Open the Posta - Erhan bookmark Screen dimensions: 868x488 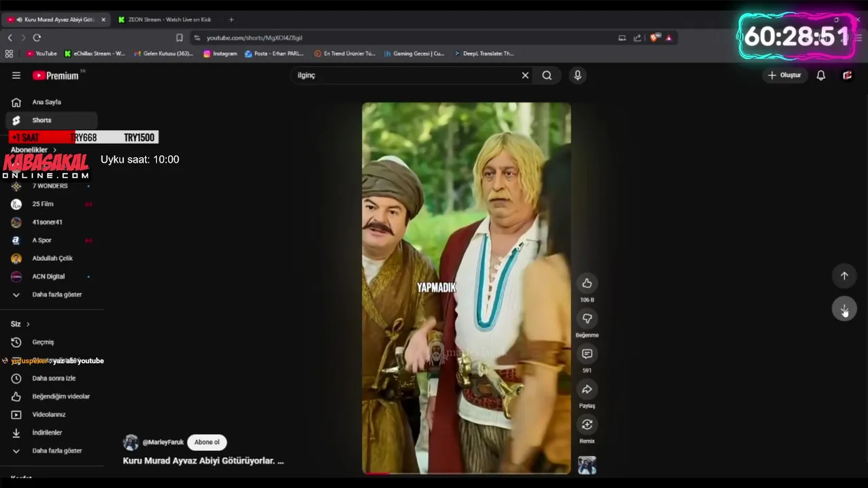[x=274, y=54]
